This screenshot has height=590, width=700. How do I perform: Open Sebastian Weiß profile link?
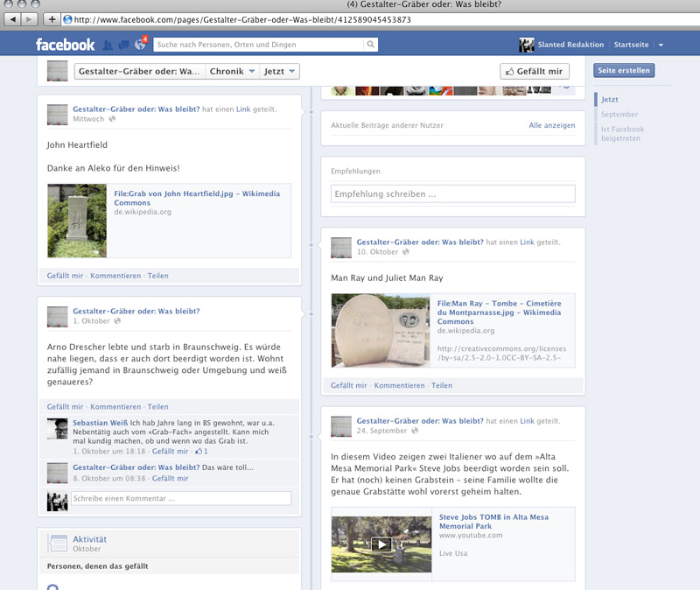tap(100, 423)
